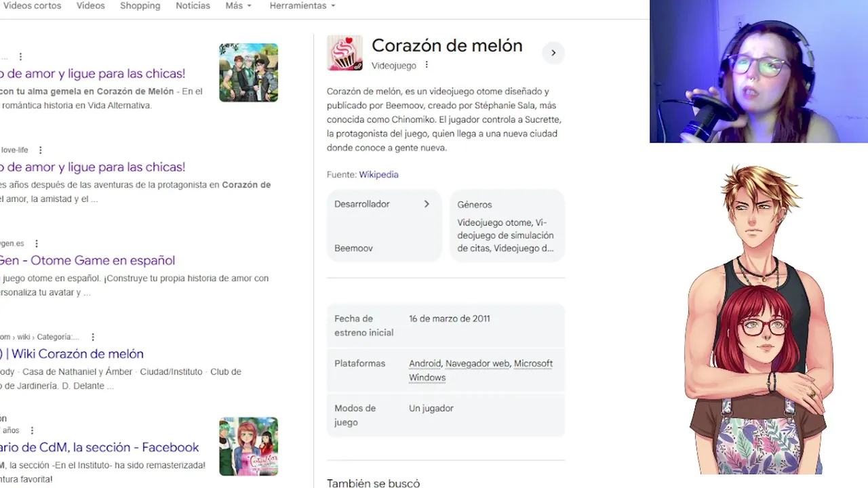Open options menu beside Videojuego label
The width and height of the screenshot is (868, 488).
coord(427,65)
